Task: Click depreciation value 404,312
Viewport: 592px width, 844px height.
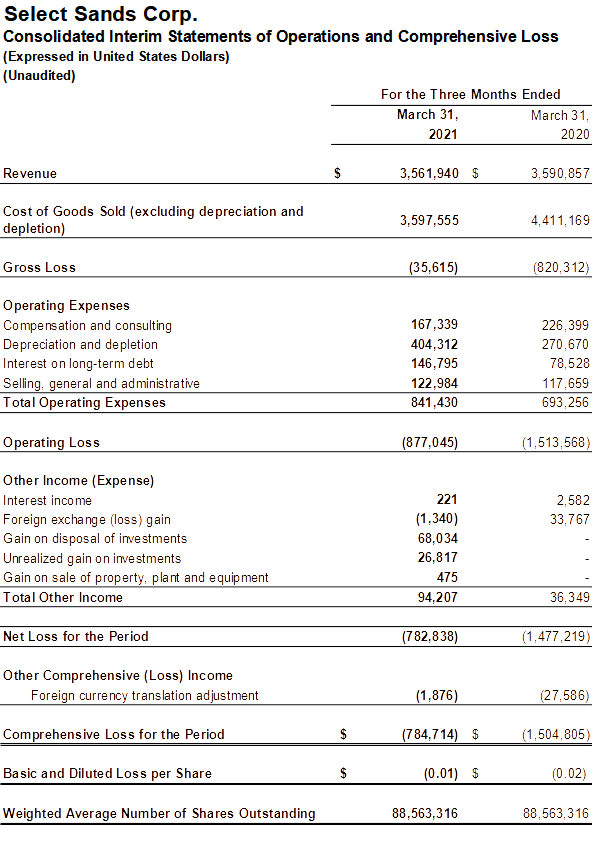Action: coord(434,344)
